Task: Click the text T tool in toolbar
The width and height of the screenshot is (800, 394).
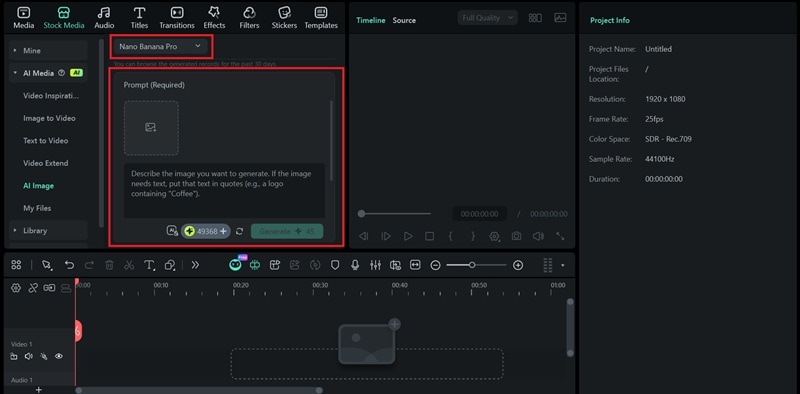Action: [149, 265]
